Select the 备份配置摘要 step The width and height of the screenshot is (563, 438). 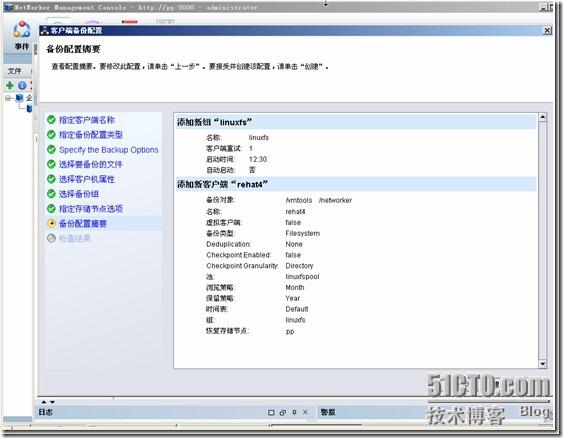[x=83, y=224]
